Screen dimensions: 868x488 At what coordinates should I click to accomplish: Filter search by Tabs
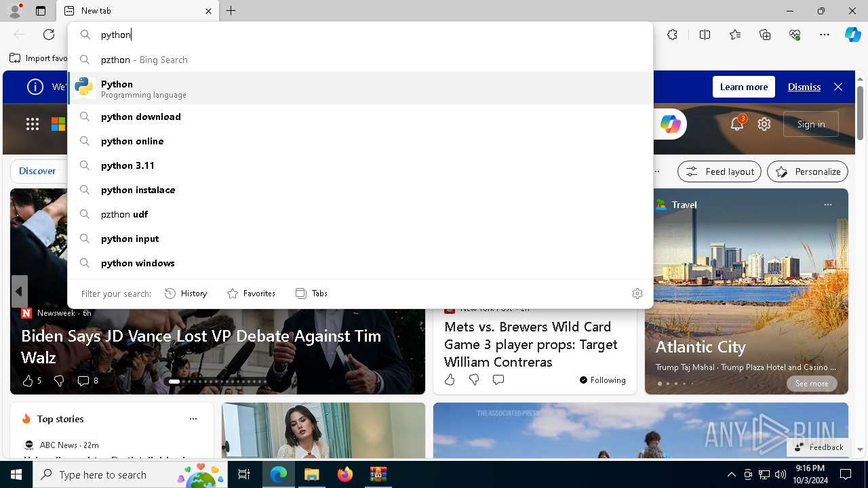pos(312,293)
